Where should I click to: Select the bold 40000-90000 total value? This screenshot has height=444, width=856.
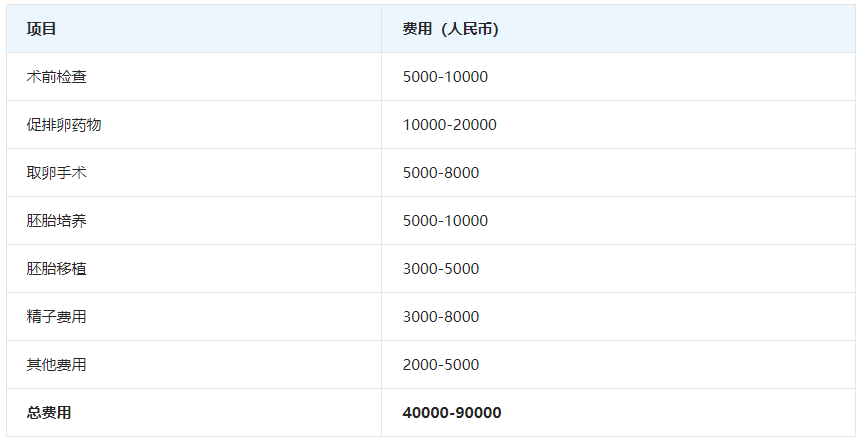pyautogui.click(x=452, y=413)
